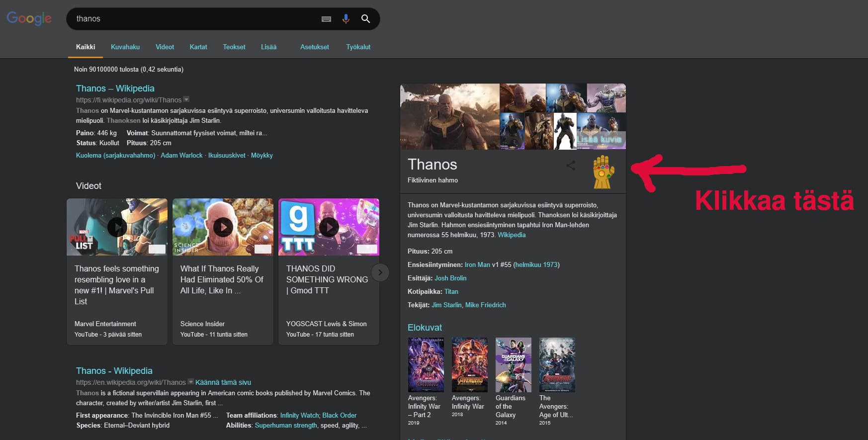Open the Adam Warlock link
This screenshot has height=440, width=868.
coord(181,155)
